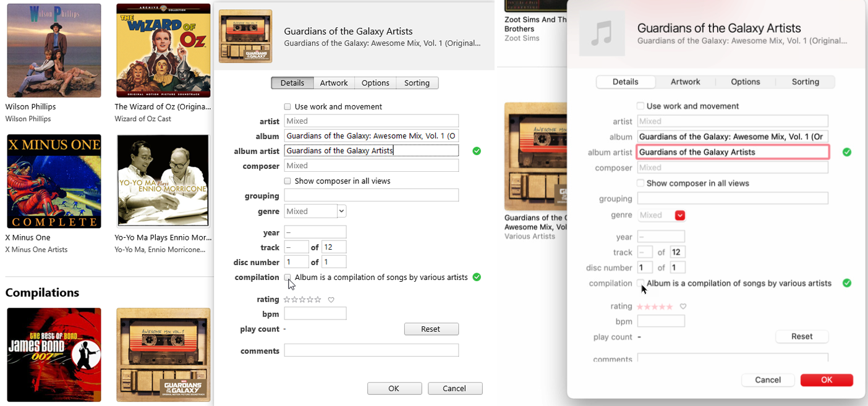Click the OK button in Windows dialog

(394, 389)
